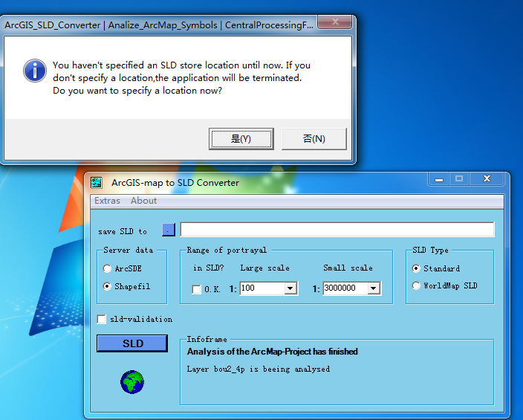The width and height of the screenshot is (523, 420).
Task: Click the Large scale value 100 field
Action: click(x=262, y=288)
